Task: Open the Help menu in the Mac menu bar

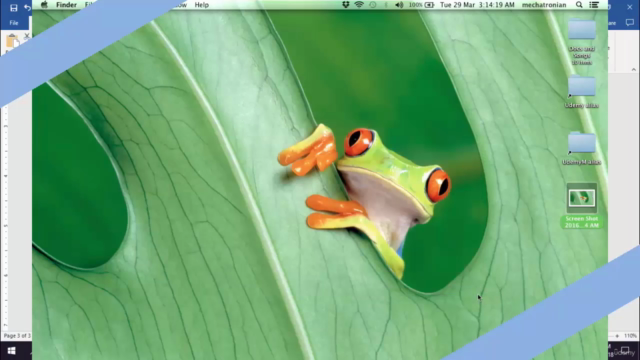Action: [202, 5]
